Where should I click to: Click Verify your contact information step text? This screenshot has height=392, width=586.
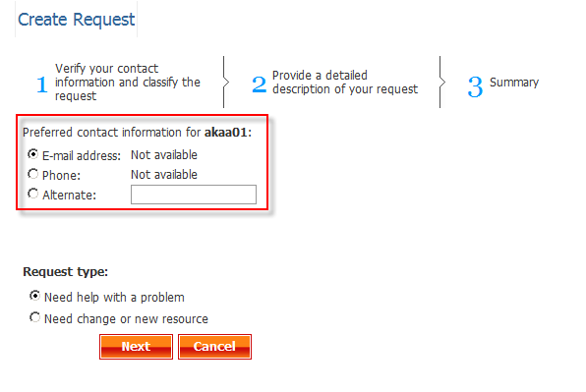coord(128,83)
